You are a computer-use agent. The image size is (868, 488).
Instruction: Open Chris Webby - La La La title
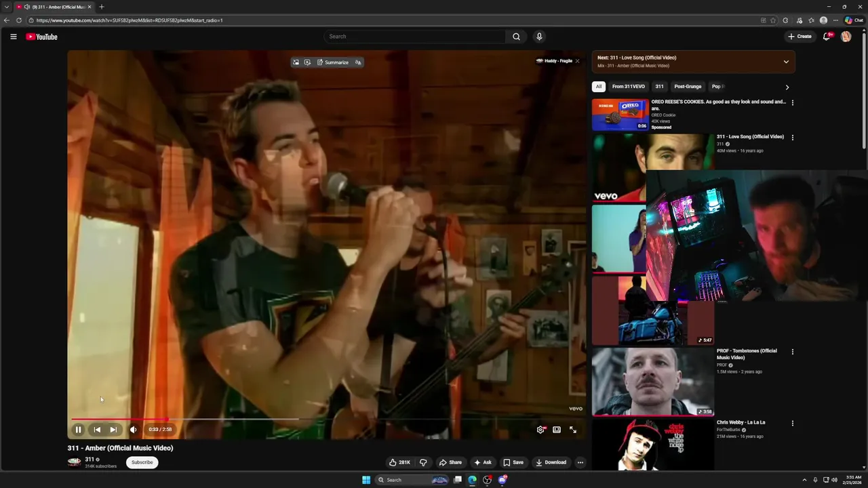(741, 422)
